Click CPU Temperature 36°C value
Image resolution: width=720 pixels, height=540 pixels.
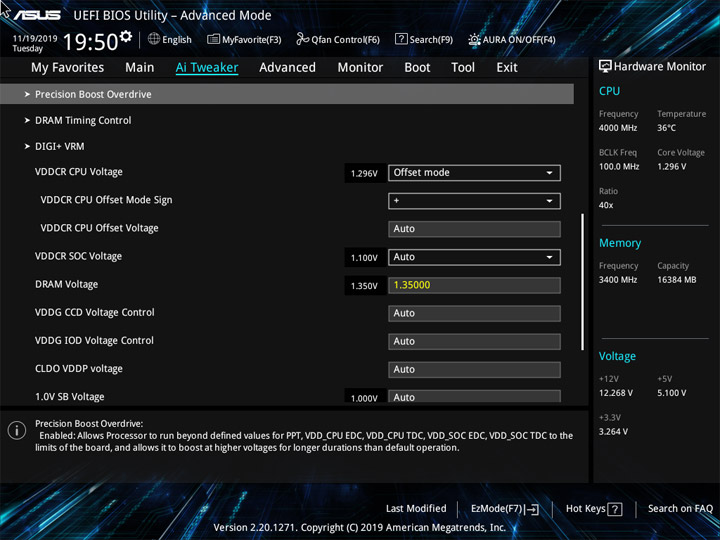pos(666,128)
